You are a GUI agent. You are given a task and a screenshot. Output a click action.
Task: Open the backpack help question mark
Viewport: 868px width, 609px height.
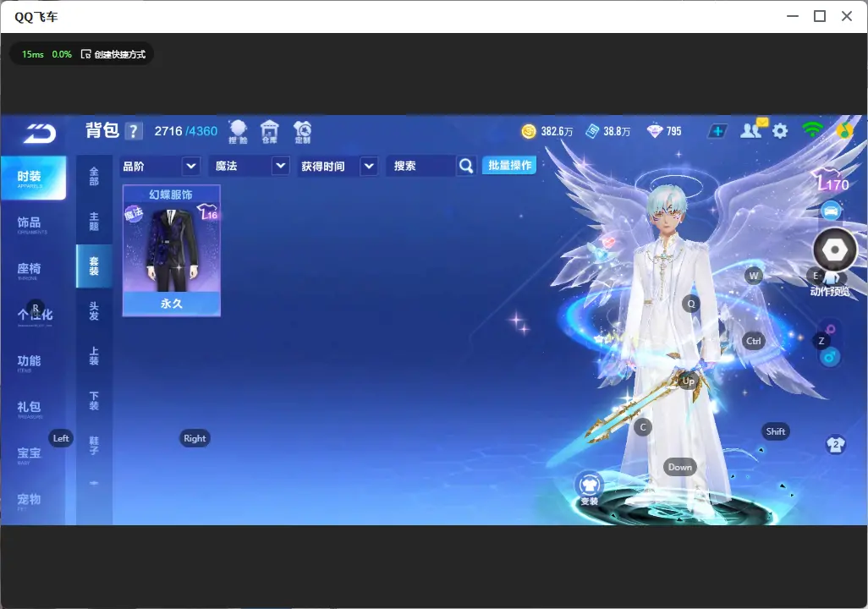tap(134, 131)
